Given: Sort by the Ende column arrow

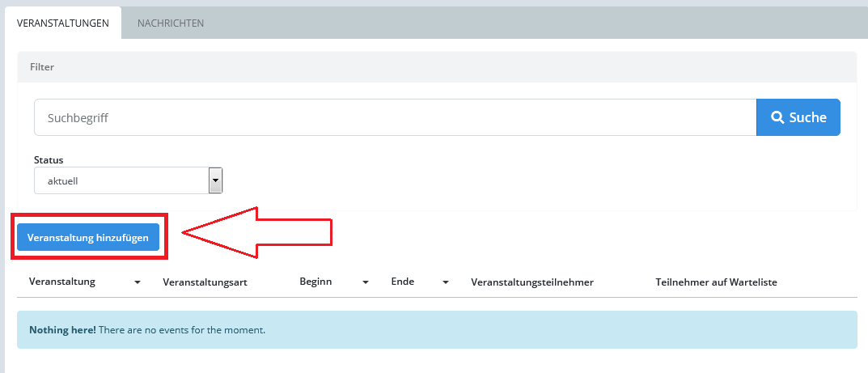Looking at the screenshot, I should click(x=446, y=282).
